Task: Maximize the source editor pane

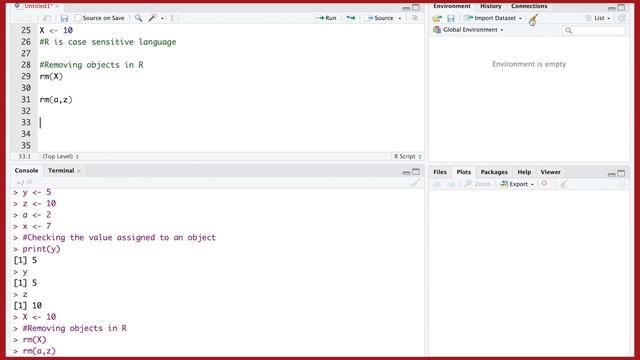Action: [416, 8]
